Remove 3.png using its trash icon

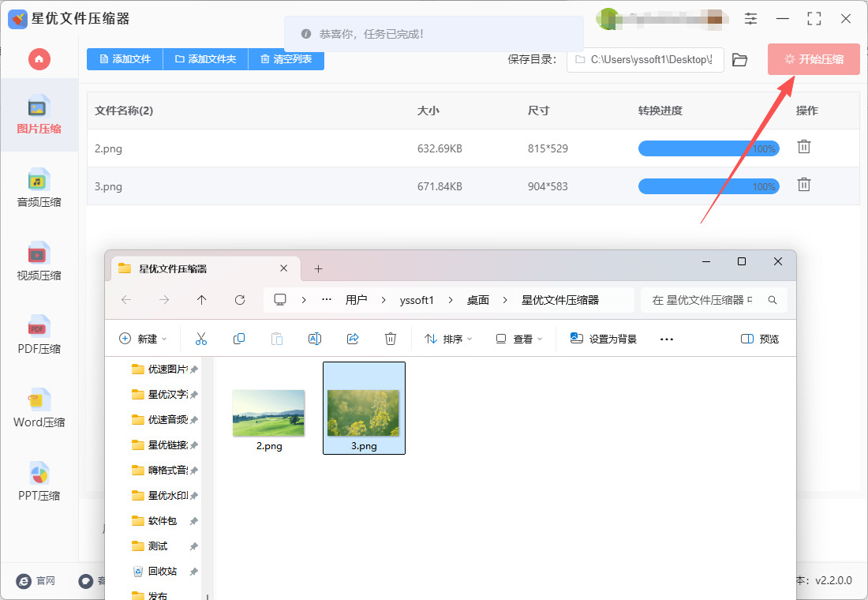803,185
